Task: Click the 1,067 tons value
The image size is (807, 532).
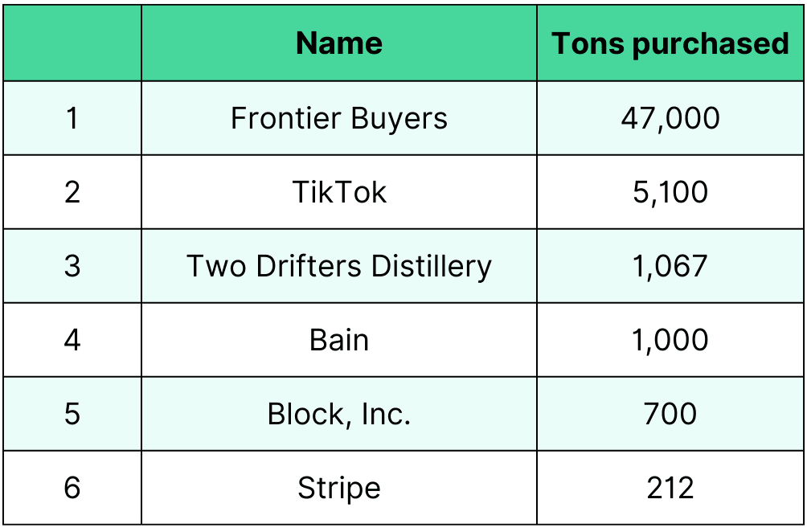Action: click(670, 266)
